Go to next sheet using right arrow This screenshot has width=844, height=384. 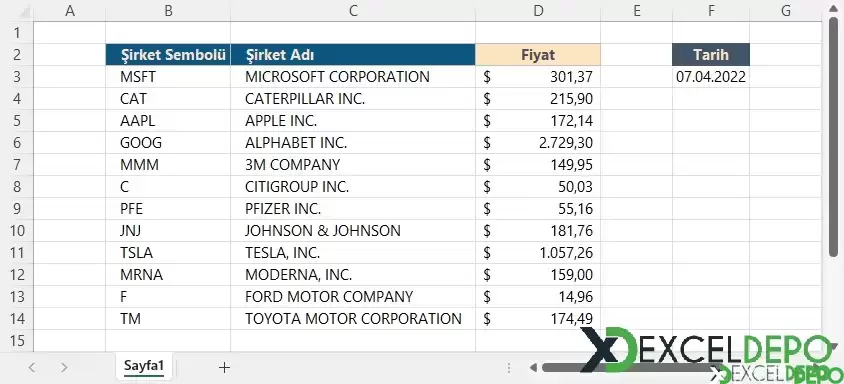tap(64, 367)
